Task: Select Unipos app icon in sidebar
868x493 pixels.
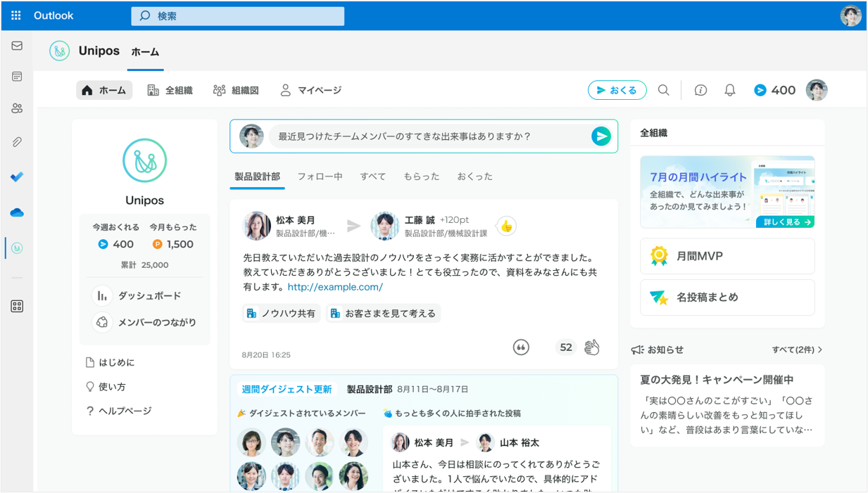Action: click(17, 248)
